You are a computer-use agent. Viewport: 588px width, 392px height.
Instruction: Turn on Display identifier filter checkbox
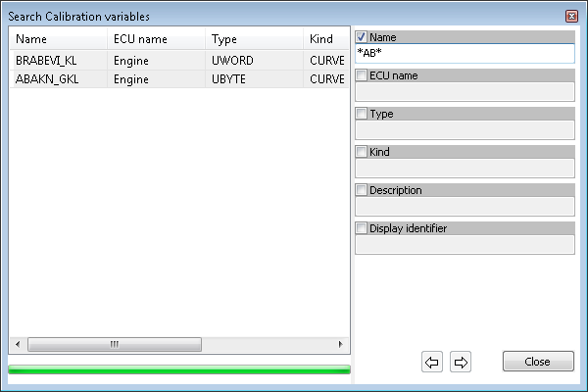pos(361,228)
